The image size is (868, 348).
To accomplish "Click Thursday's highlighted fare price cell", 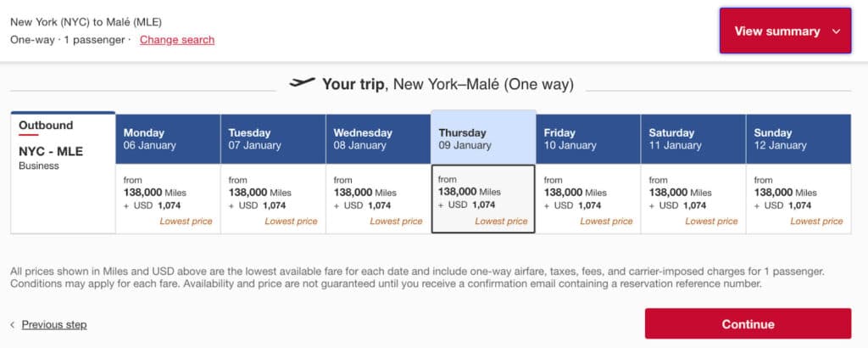I will point(483,199).
